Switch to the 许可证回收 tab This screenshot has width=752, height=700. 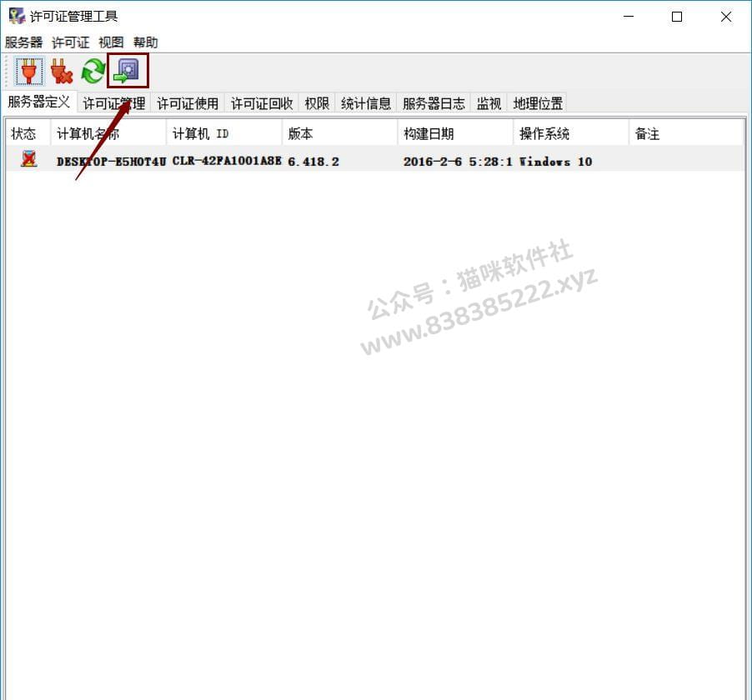(262, 103)
